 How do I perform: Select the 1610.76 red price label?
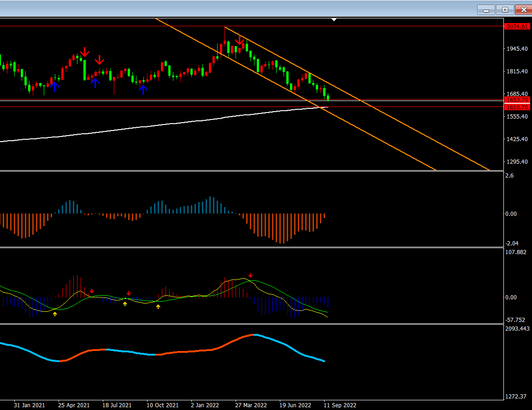tap(517, 107)
